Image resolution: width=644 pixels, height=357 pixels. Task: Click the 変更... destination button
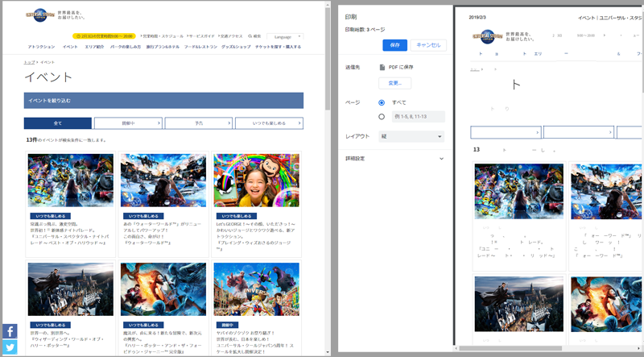coord(394,83)
